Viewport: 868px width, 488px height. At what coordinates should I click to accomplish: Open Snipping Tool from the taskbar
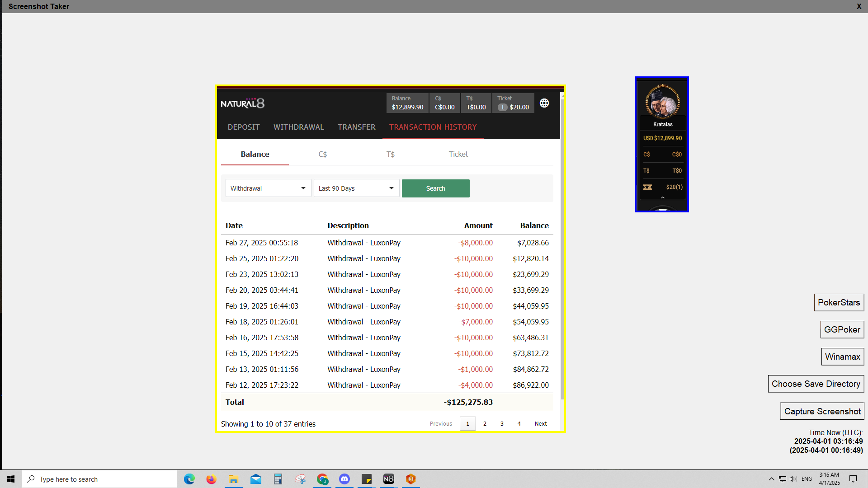click(x=300, y=479)
